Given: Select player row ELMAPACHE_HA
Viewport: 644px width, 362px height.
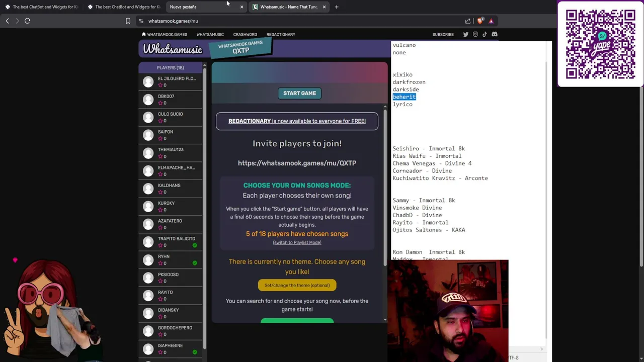Looking at the screenshot, I should click(x=171, y=171).
